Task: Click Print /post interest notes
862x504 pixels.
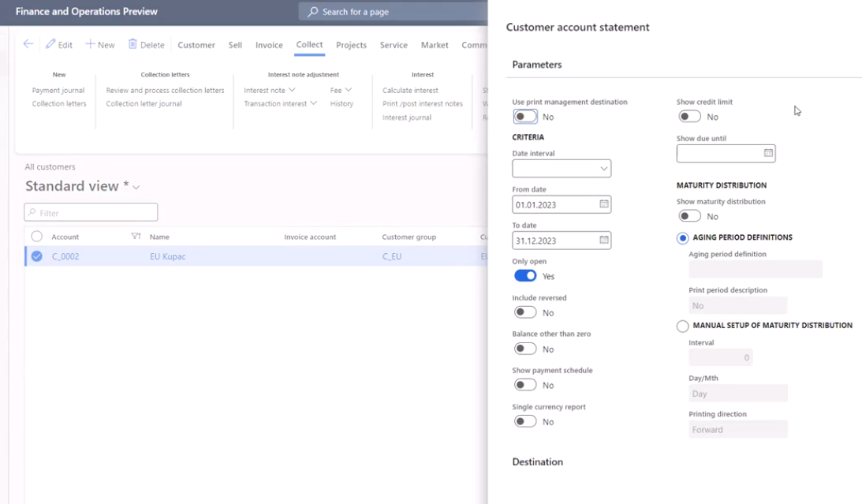Action: point(422,103)
